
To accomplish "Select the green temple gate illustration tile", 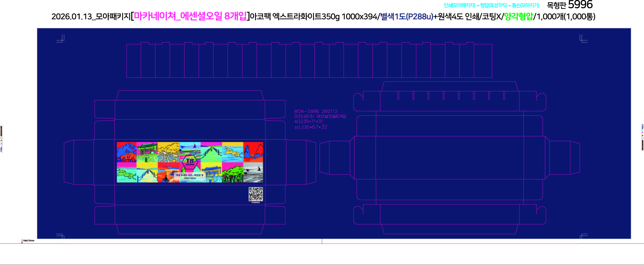I will coord(147,152).
